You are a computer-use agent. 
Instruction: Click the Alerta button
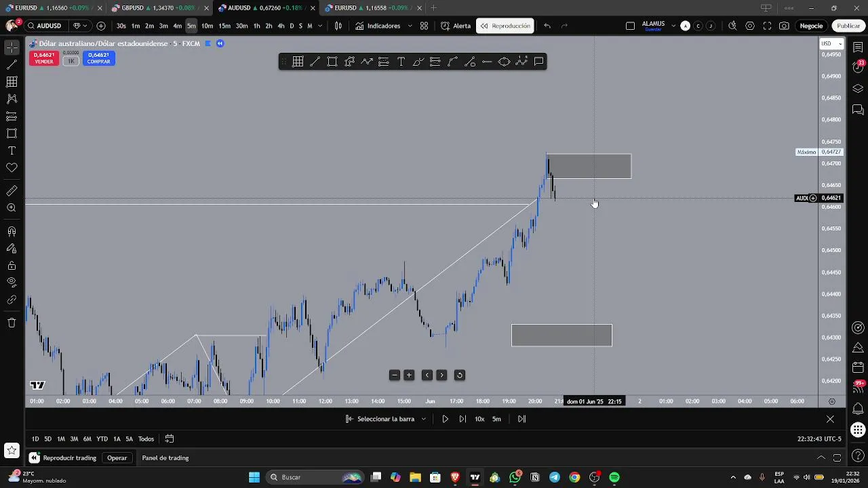pos(456,26)
